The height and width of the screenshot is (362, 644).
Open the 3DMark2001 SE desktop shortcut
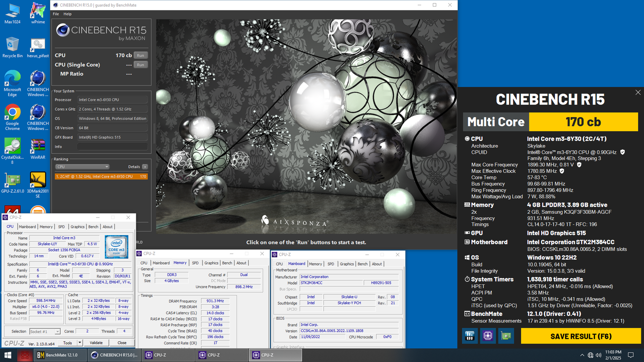(x=38, y=185)
